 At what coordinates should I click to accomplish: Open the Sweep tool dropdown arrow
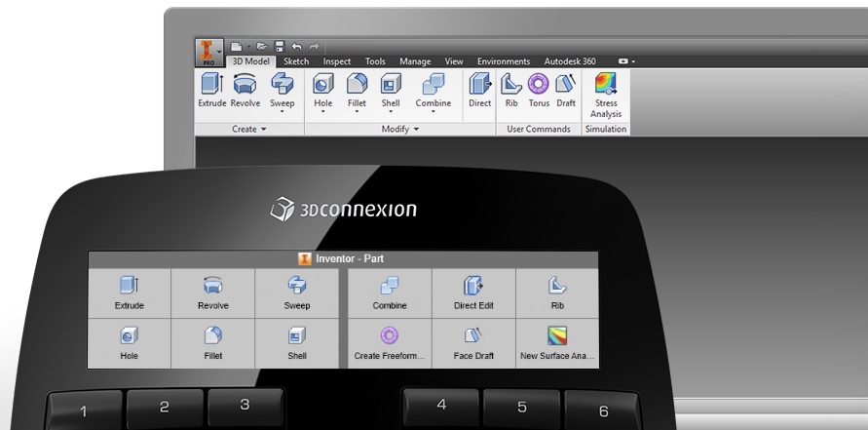tap(282, 112)
